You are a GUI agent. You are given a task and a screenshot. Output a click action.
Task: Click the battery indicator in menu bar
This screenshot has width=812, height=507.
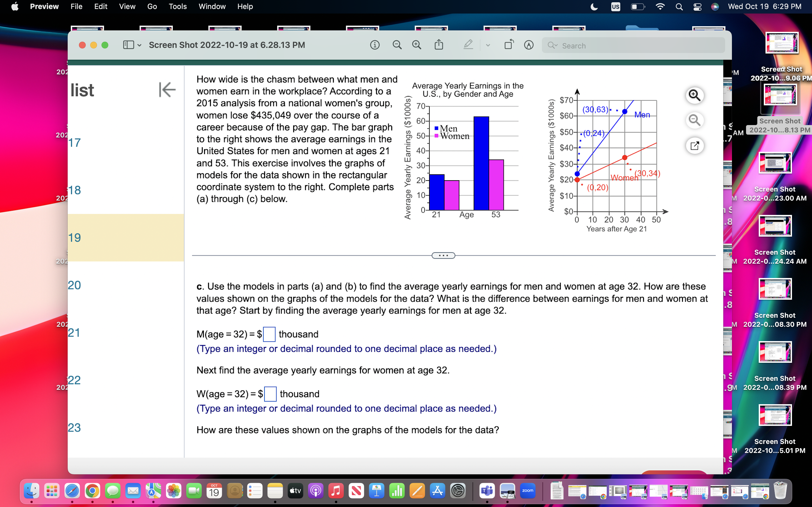(x=637, y=7)
